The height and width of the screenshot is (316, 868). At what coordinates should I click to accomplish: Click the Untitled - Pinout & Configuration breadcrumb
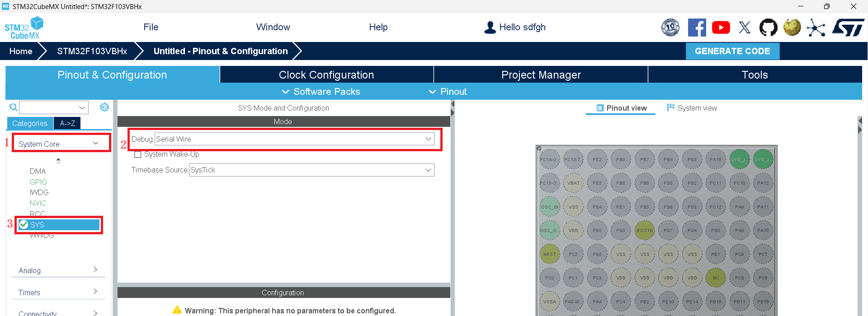[221, 51]
